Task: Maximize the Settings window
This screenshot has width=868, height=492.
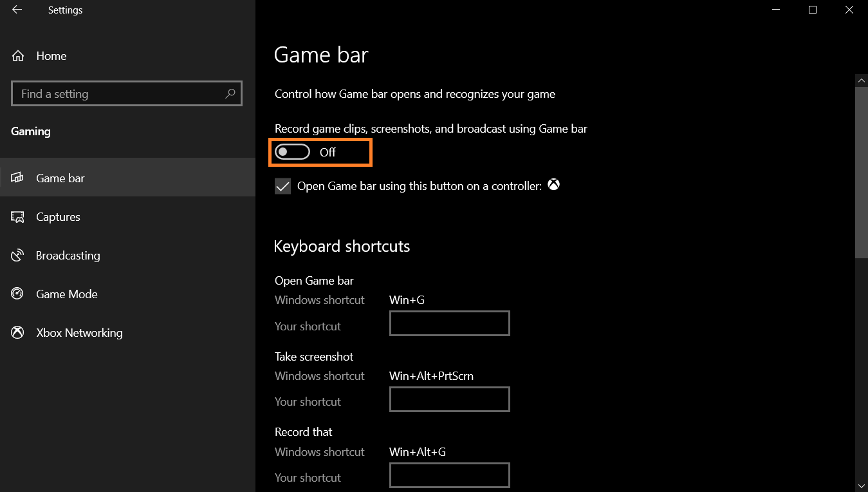Action: coord(812,10)
